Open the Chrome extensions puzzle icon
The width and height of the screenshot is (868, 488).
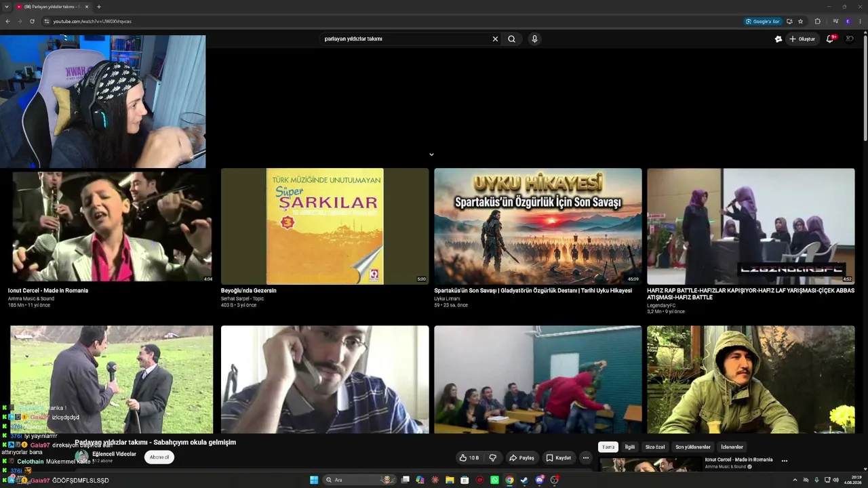(817, 21)
